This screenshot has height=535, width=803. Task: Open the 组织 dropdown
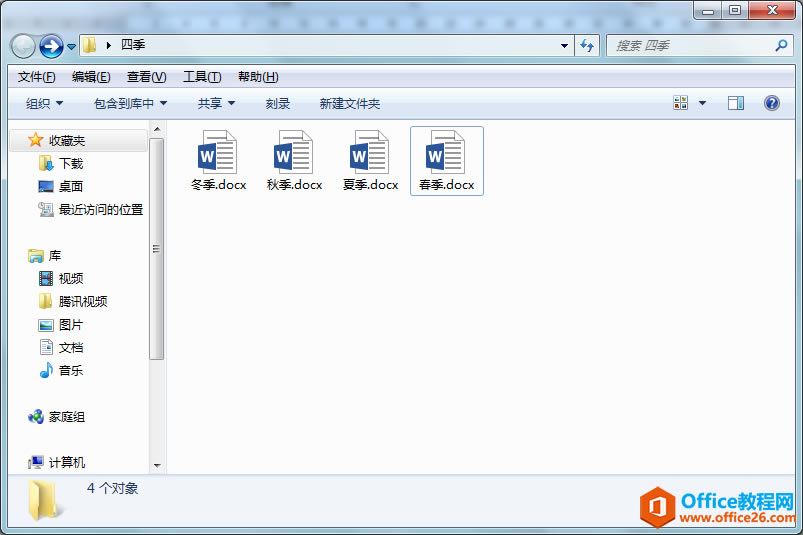point(45,103)
